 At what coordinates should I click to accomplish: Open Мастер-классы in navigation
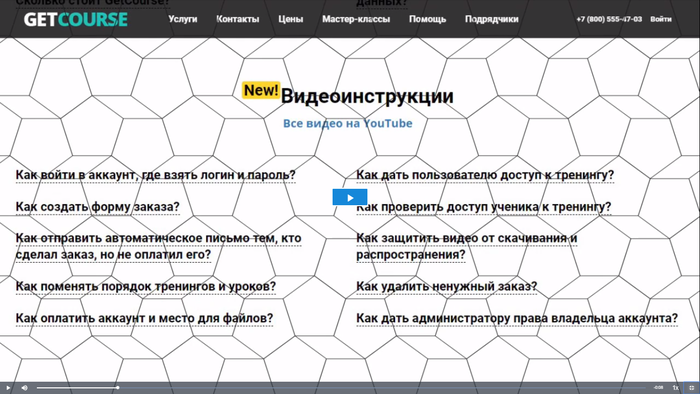pyautogui.click(x=356, y=19)
